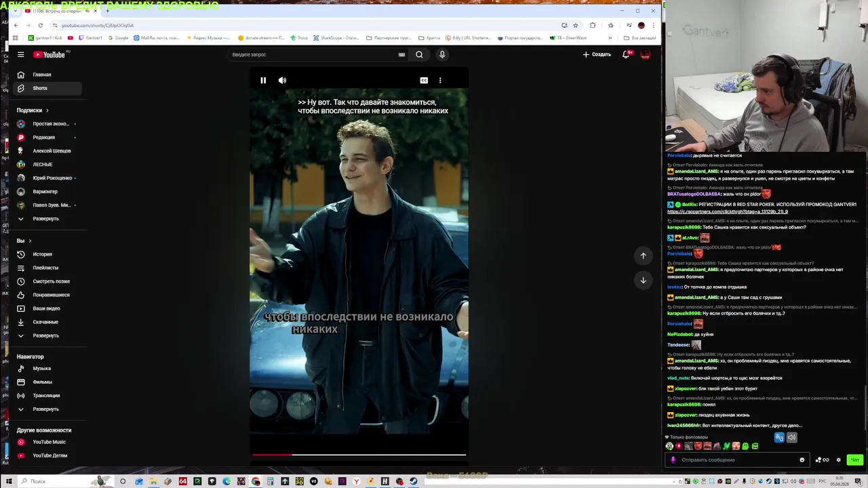The image size is (868, 488).
Task: Open the Google bookmark
Action: tap(118, 38)
